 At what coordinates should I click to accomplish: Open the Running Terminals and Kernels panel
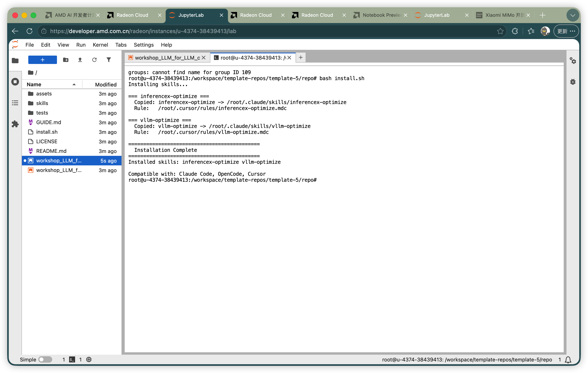click(15, 81)
